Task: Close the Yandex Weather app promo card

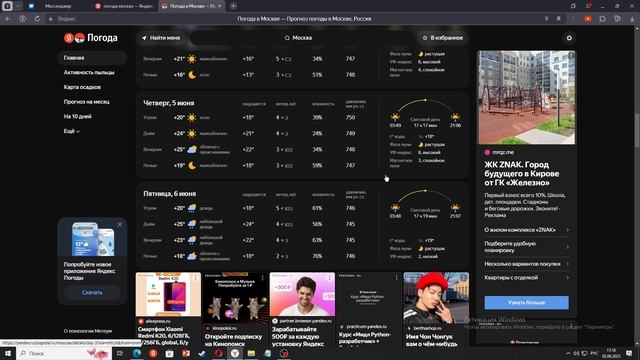Action: pyautogui.click(x=120, y=224)
